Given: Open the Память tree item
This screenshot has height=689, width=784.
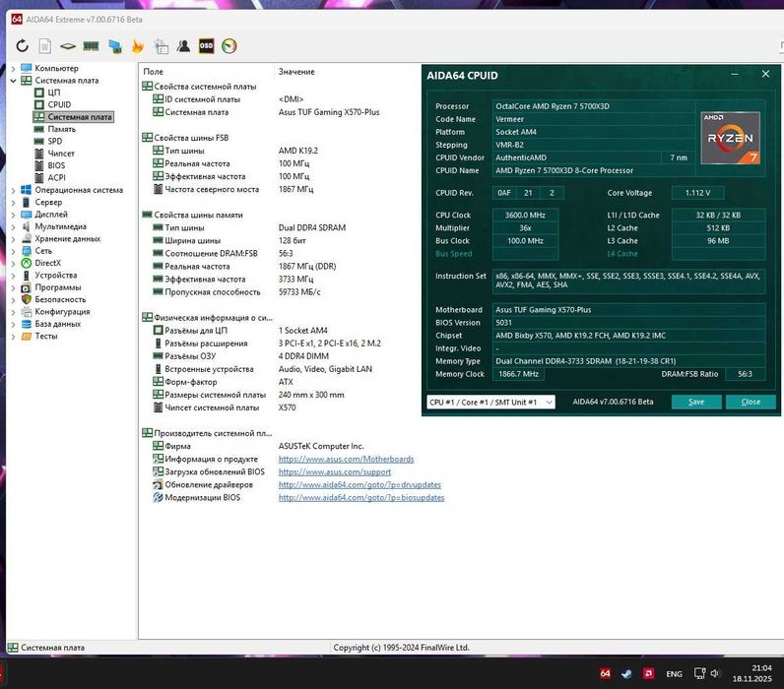Looking at the screenshot, I should [x=61, y=129].
